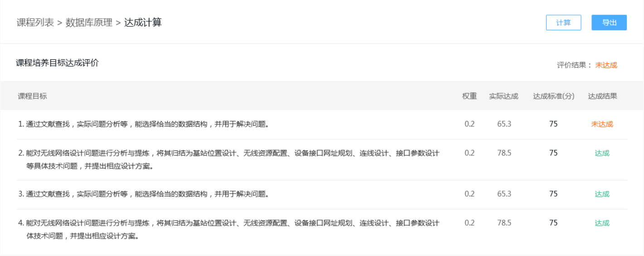
Task: Click the 课程目标 column header
Action: pyautogui.click(x=32, y=96)
